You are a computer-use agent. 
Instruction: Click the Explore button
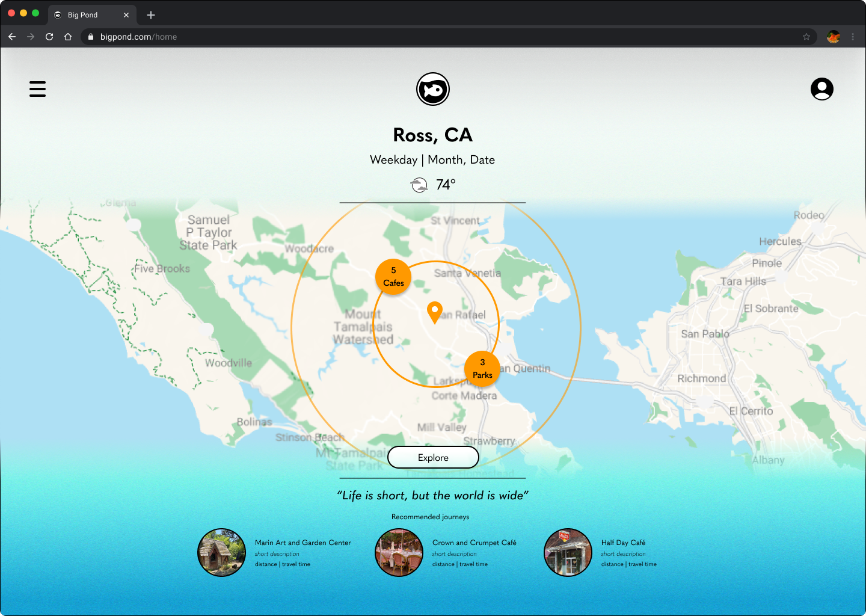[433, 457]
